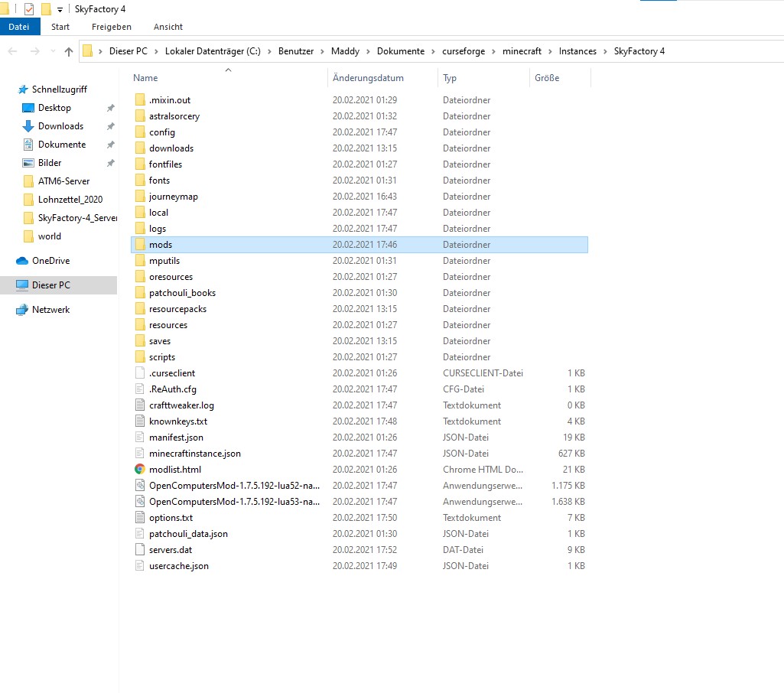Viewport: 784px width, 693px height.
Task: Select the astralsorcery folder icon
Action: 140,116
